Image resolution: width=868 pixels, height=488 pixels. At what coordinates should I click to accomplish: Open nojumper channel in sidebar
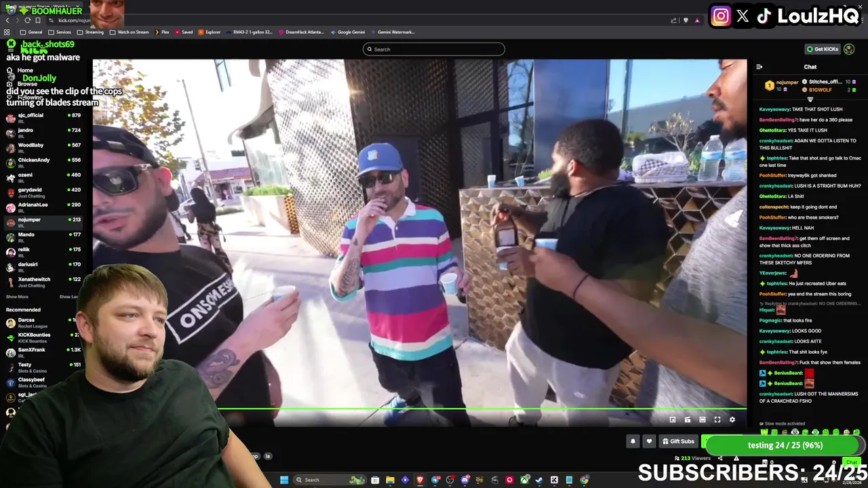(43, 222)
